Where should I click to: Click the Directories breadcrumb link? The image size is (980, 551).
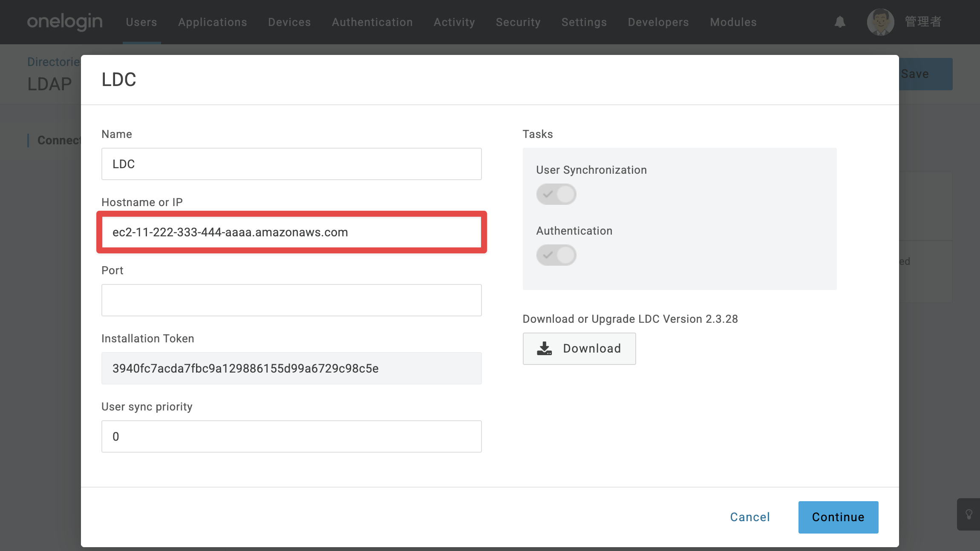click(x=54, y=62)
